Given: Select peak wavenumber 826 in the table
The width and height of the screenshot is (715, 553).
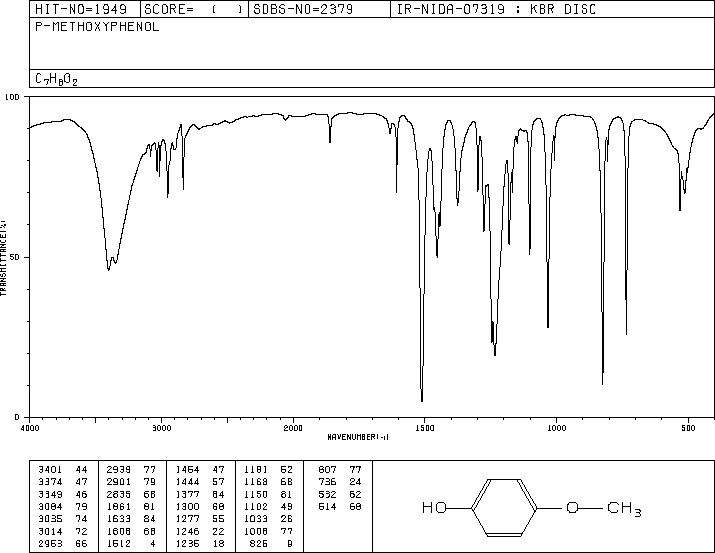Looking at the screenshot, I should [259, 544].
